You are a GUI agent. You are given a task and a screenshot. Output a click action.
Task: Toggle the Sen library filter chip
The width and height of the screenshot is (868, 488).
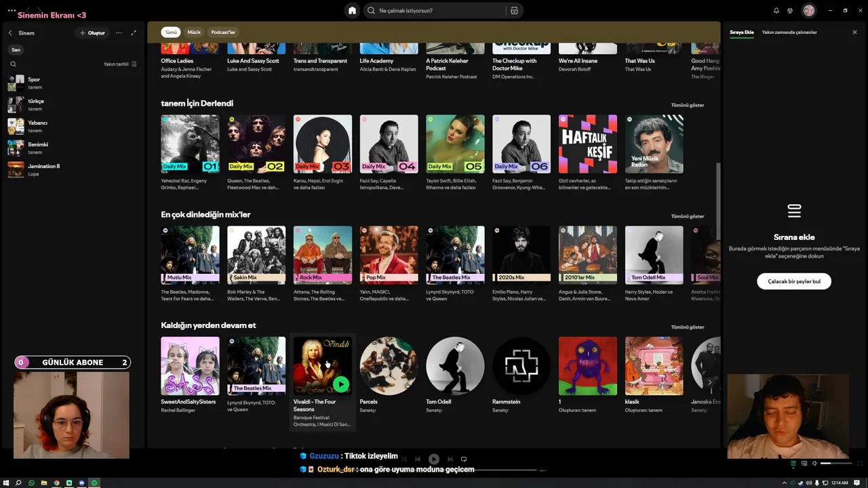click(x=16, y=49)
